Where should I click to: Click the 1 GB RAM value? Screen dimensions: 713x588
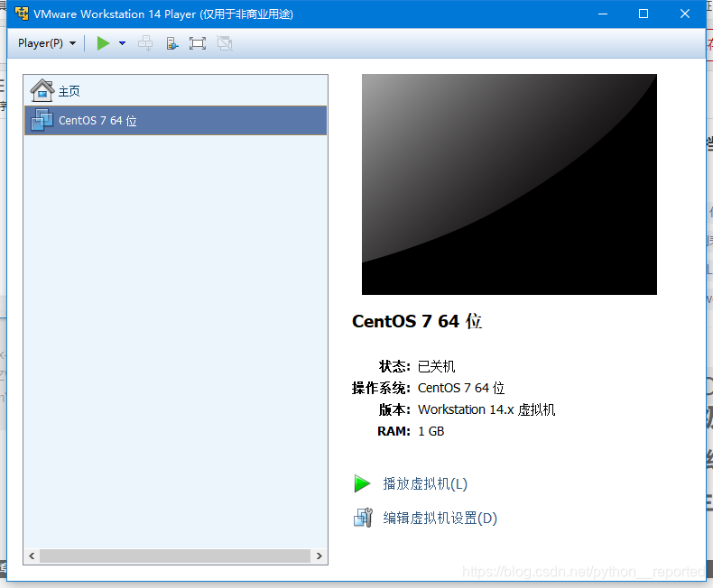[431, 431]
